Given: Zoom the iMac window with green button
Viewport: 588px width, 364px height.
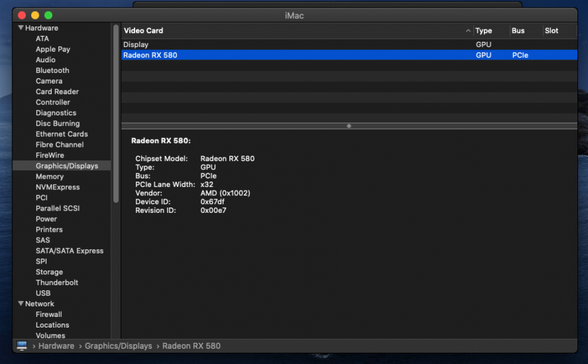Looking at the screenshot, I should click(48, 15).
